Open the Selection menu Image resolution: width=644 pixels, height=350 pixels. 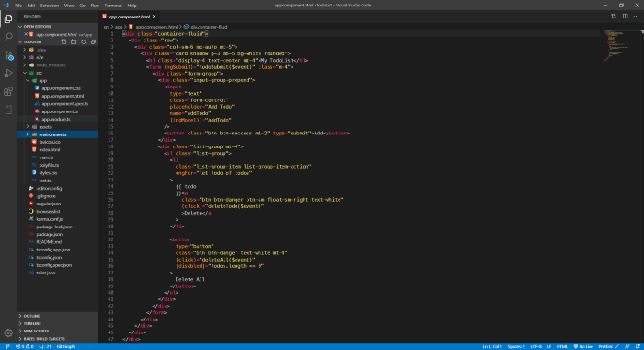50,6
